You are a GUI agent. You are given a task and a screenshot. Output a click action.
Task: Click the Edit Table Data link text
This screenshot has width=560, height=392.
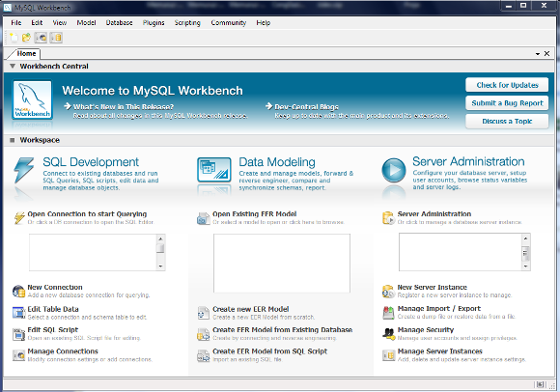[x=53, y=309]
